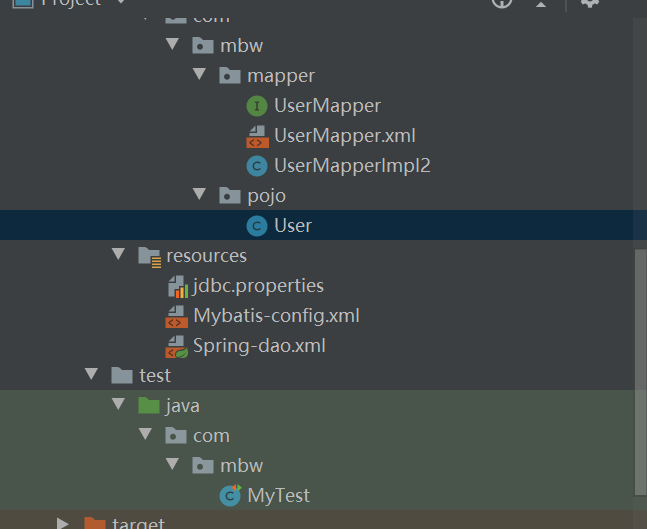The width and height of the screenshot is (647, 529).
Task: Click the Spring-dao.xml spring config icon
Action: pyautogui.click(x=177, y=347)
